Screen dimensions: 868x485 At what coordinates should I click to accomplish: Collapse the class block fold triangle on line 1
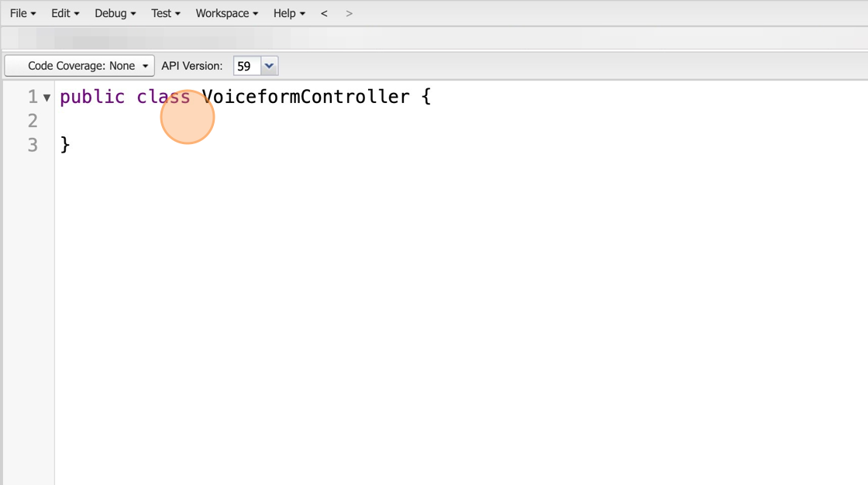pos(47,98)
